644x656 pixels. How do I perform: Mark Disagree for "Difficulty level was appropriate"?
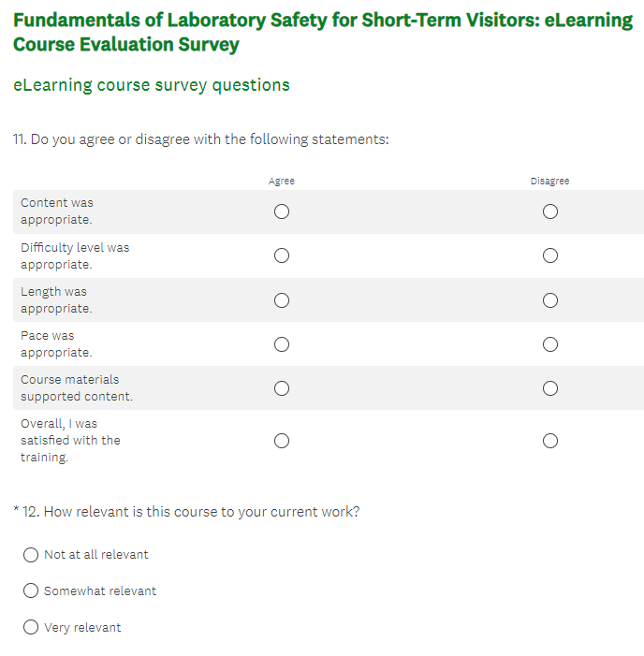[x=550, y=255]
